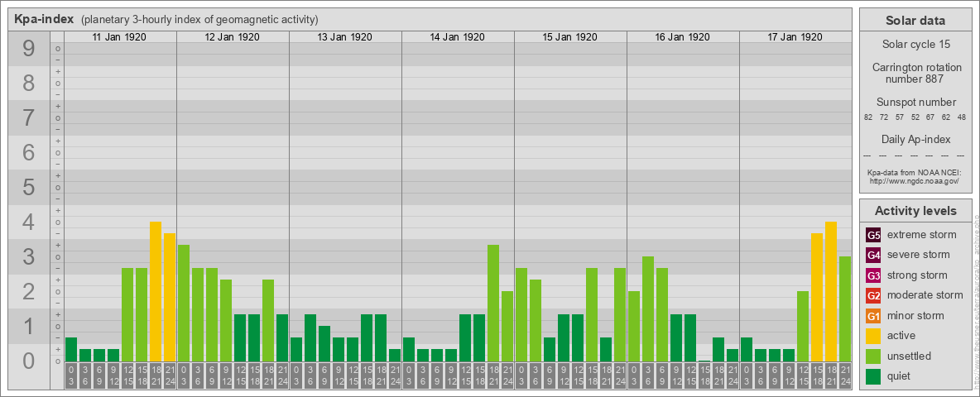Click the '13 Jan 1920' date header
The image size is (980, 397).
click(344, 37)
